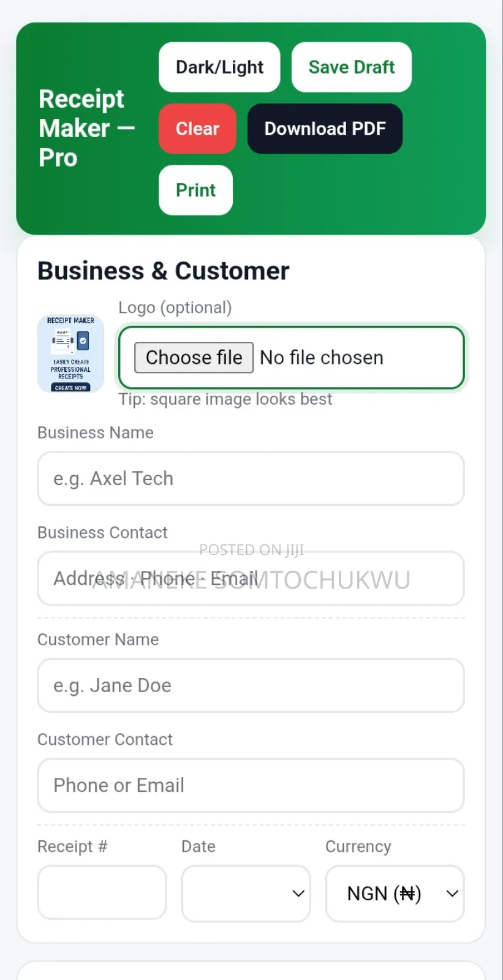The width and height of the screenshot is (503, 980).
Task: Click the Business & Customer heading
Action: (163, 270)
